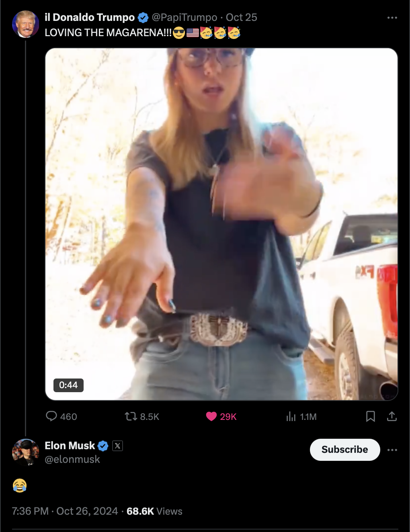Repost using the 8.5K retweet icon
Screen dimensions: 410x532
click(131, 416)
